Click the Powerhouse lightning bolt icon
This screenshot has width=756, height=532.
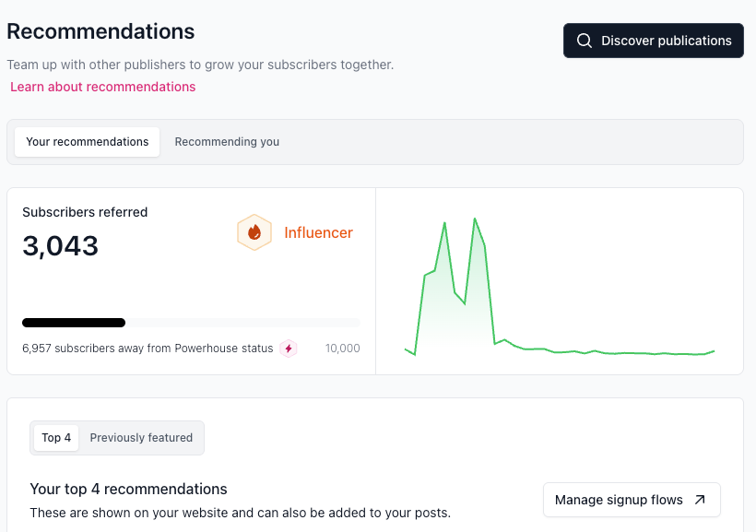[x=289, y=349]
